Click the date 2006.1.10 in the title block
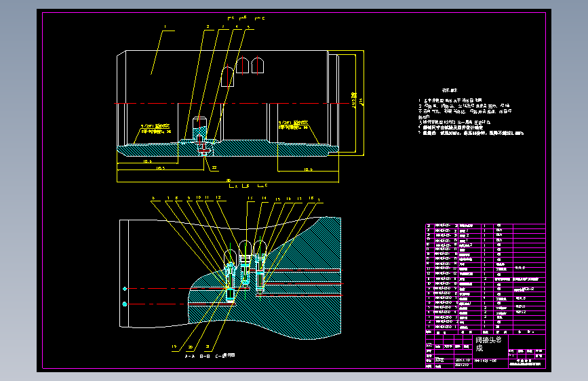 pyautogui.click(x=463, y=360)
